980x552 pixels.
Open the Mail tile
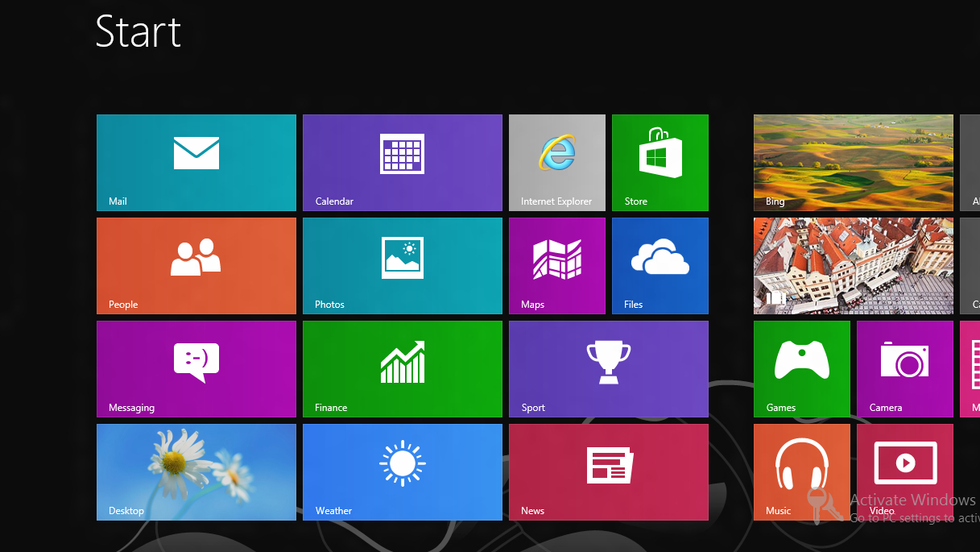[x=196, y=162]
